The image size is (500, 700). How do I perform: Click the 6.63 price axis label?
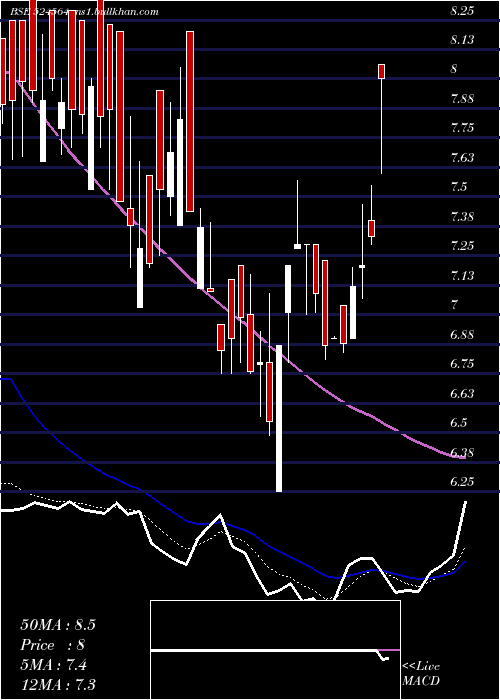(x=462, y=394)
